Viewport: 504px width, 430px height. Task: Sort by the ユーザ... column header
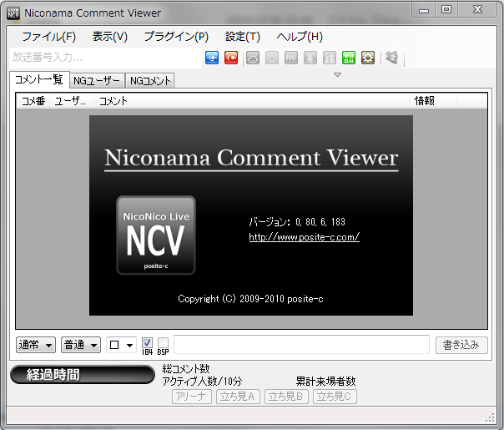(72, 101)
